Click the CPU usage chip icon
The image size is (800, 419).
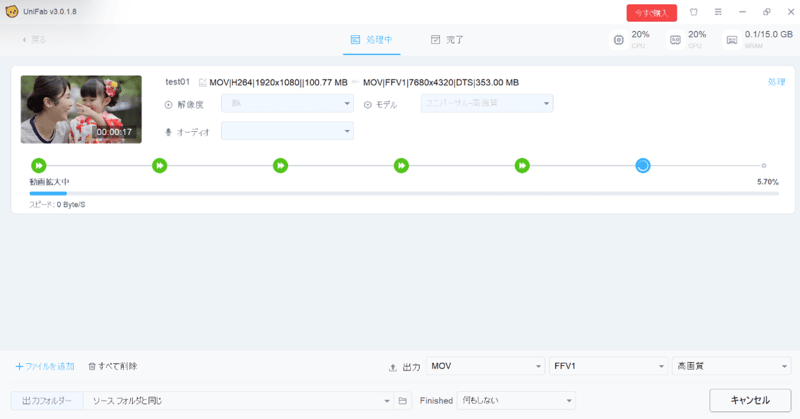tap(619, 40)
